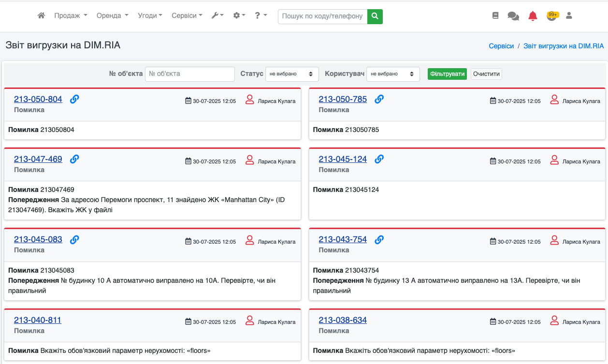Click the green search magnifier button

[375, 16]
